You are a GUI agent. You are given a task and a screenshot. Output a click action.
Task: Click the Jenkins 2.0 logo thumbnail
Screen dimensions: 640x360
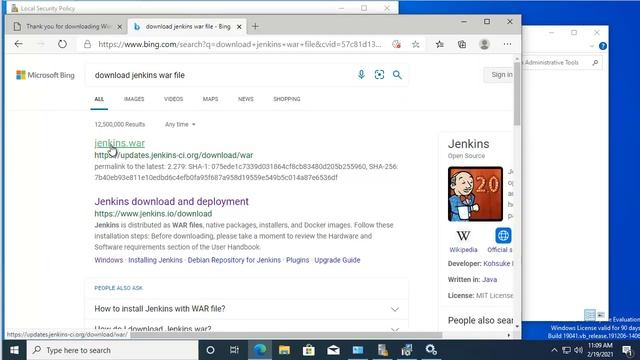475,194
